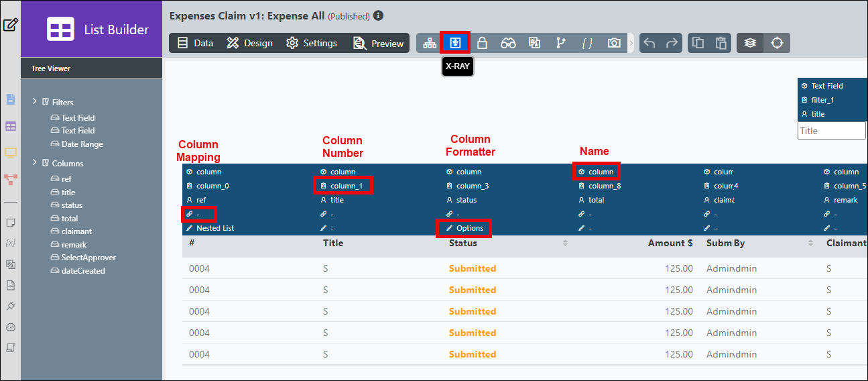Viewport: 868px width, 381px height.
Task: Click the plug plugin sidebar icon
Action: 10,306
